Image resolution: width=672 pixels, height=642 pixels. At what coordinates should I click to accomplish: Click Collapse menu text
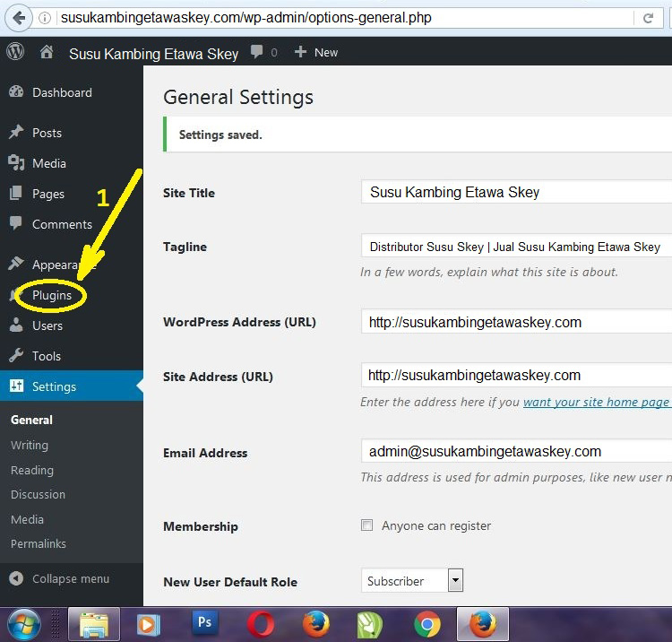[71, 579]
